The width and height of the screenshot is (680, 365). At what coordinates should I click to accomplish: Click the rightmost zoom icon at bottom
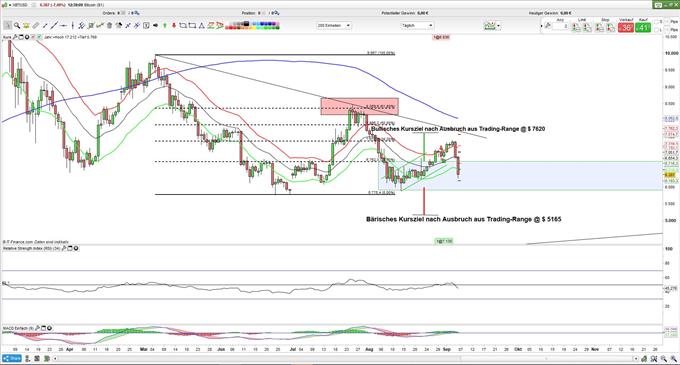click(673, 359)
